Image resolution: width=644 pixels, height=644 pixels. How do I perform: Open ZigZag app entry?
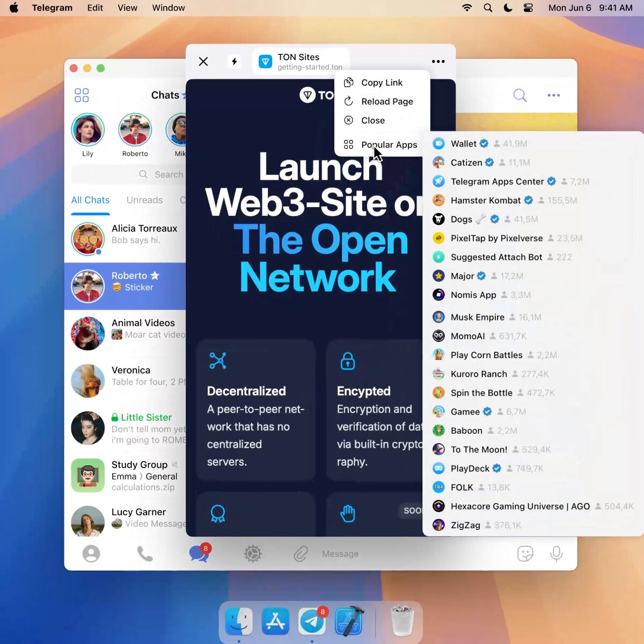pos(532,525)
